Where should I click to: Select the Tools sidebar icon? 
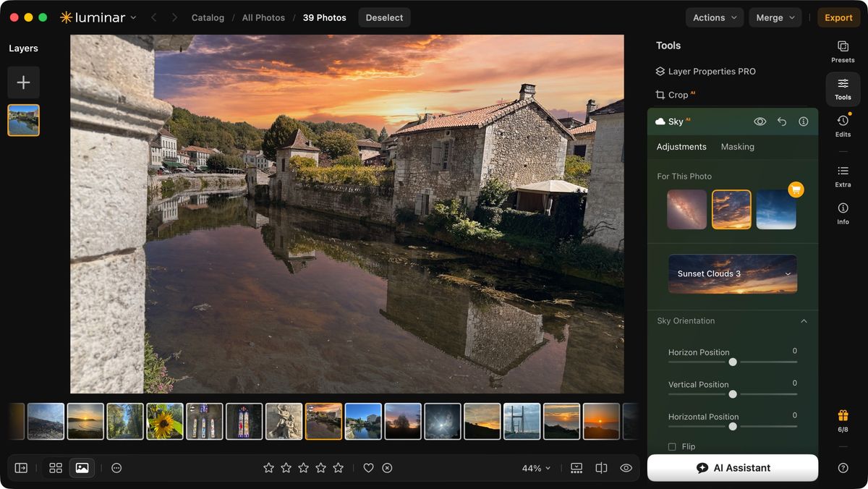pyautogui.click(x=843, y=89)
